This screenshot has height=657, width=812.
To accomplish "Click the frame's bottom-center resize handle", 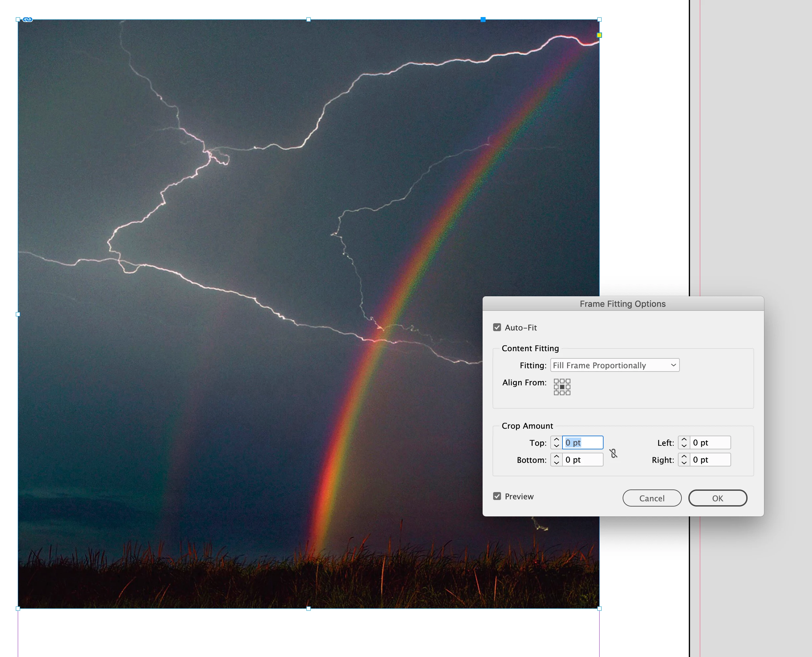I will click(308, 609).
